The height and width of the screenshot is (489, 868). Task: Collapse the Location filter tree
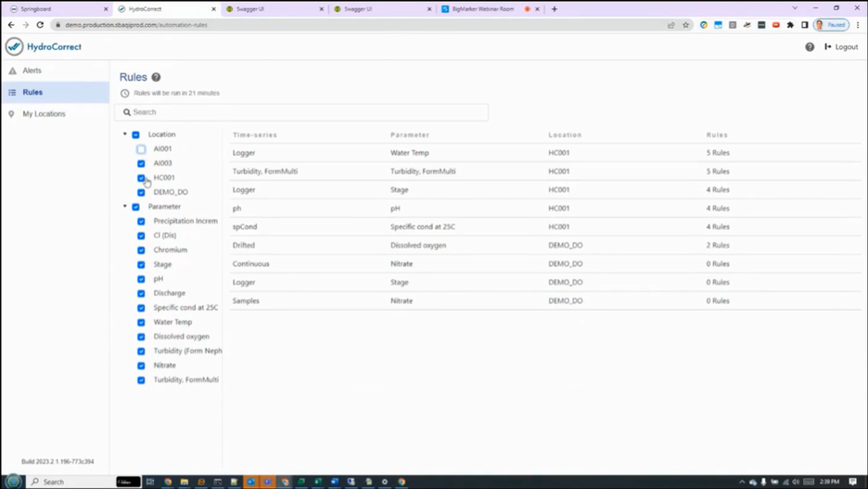coord(124,134)
